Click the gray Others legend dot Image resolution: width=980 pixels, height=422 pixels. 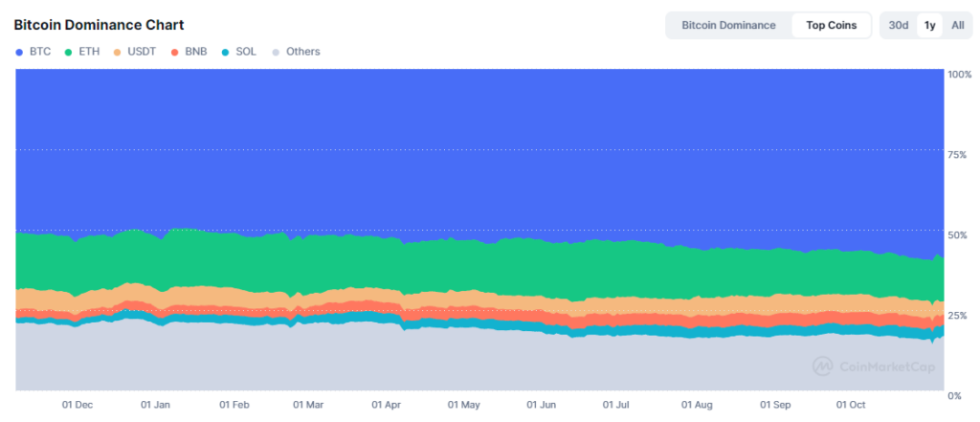click(276, 53)
